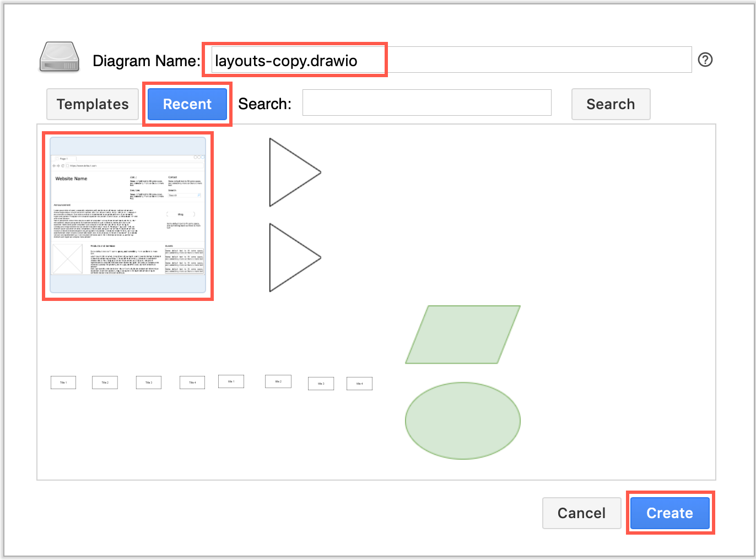The image size is (756, 560).
Task: Select the green ellipse template
Action: pyautogui.click(x=463, y=421)
